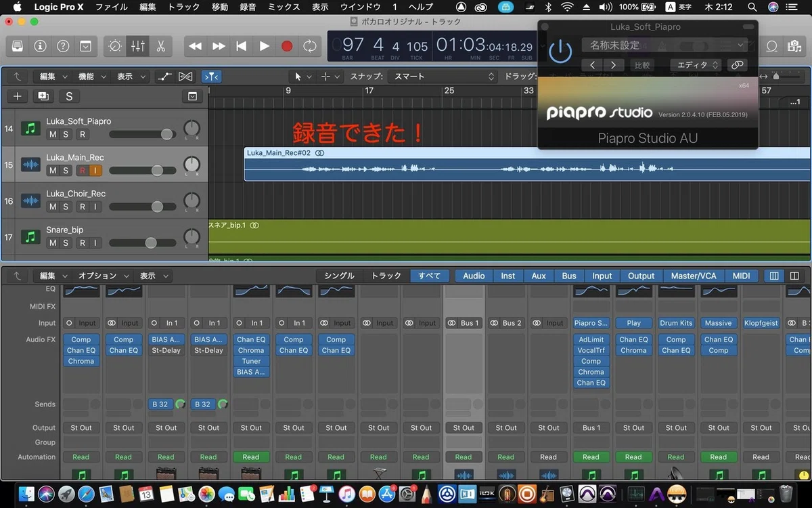Open the Toolbar inbox-style button
812x508 pixels.
coord(86,46)
